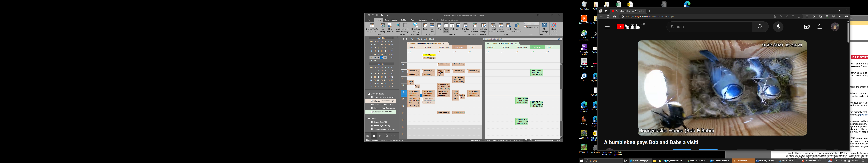Screen dimensions: 868x163
Task: Check the Calendar - Insights Rochester checkbox
Action: pyautogui.click(x=372, y=105)
